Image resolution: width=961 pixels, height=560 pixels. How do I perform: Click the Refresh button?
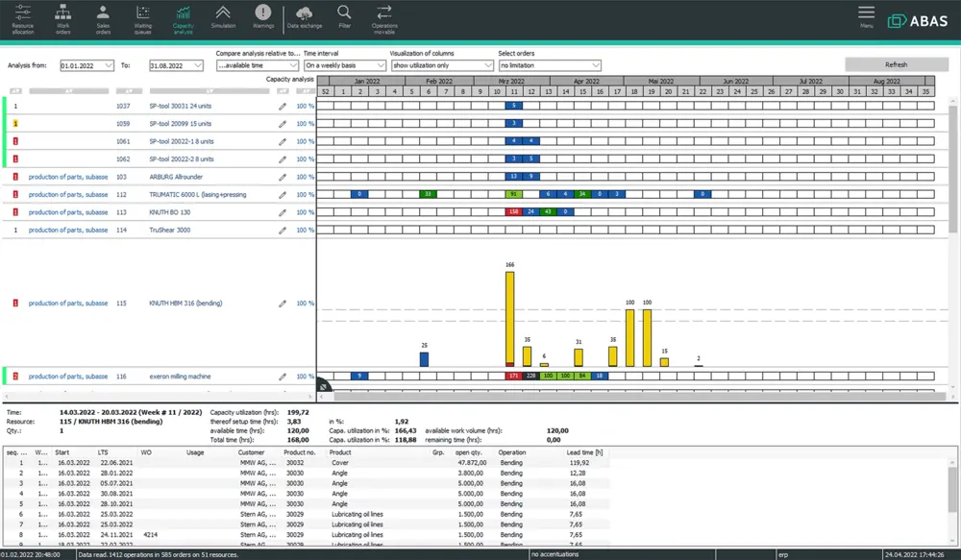click(x=896, y=64)
